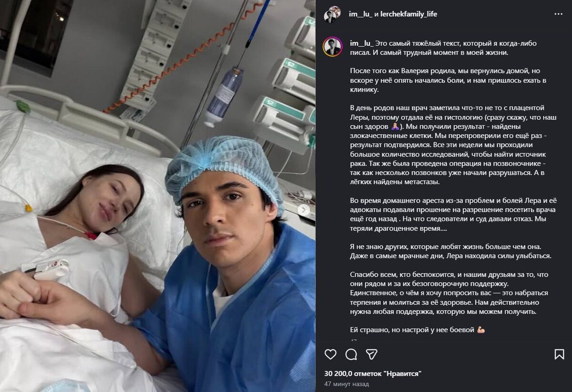Click the stacked avatars in post header

point(332,14)
